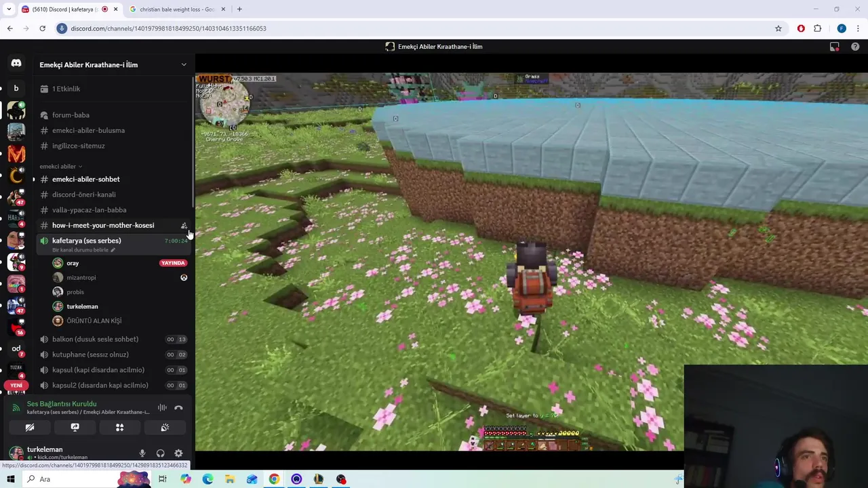Reload the Discord page

click(42, 28)
